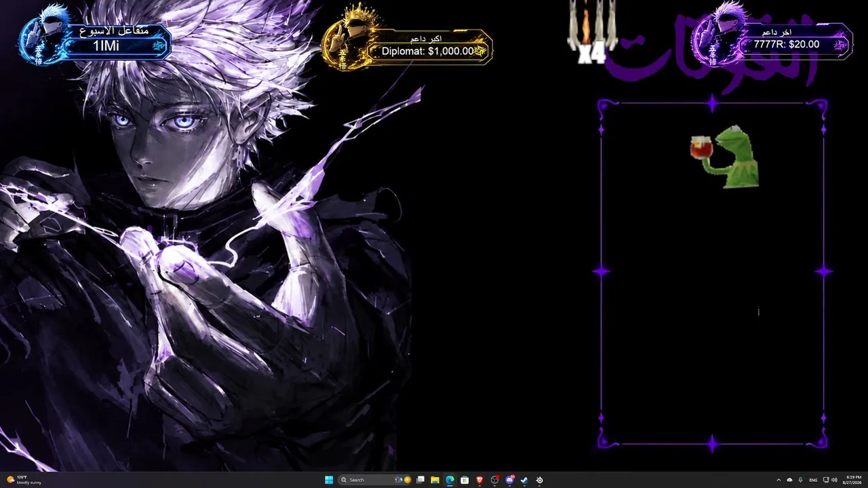The image size is (868, 488).
Task: Launch Brave browser from the taskbar
Action: click(x=479, y=480)
